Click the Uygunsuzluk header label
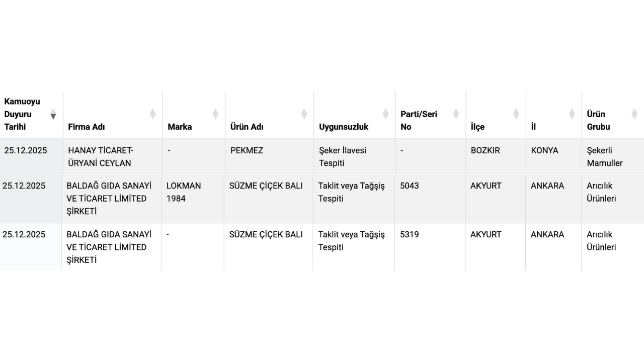Image resolution: width=644 pixels, height=362 pixels. point(344,127)
